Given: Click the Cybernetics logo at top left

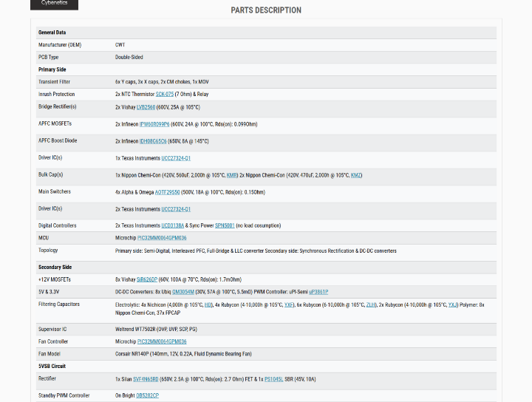Looking at the screenshot, I should (x=54, y=4).
